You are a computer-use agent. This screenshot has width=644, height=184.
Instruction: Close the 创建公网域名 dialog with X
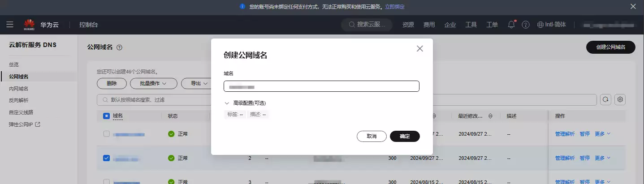pos(419,49)
